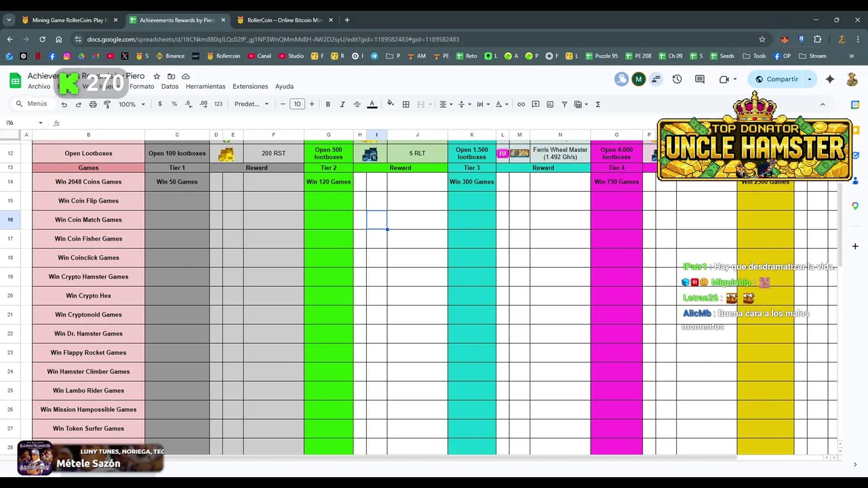Viewport: 868px width, 488px height.
Task: Open the fill color bucket picker
Action: tap(390, 104)
